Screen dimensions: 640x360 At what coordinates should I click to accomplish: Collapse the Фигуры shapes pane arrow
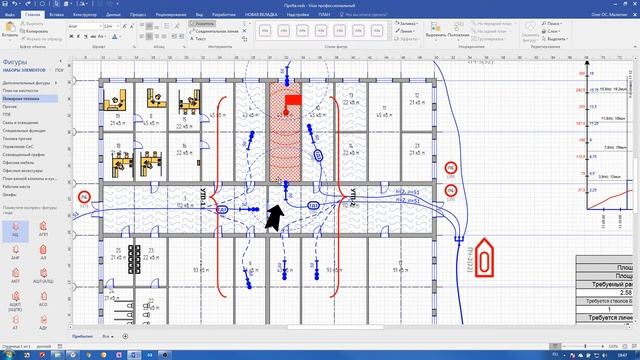point(60,61)
